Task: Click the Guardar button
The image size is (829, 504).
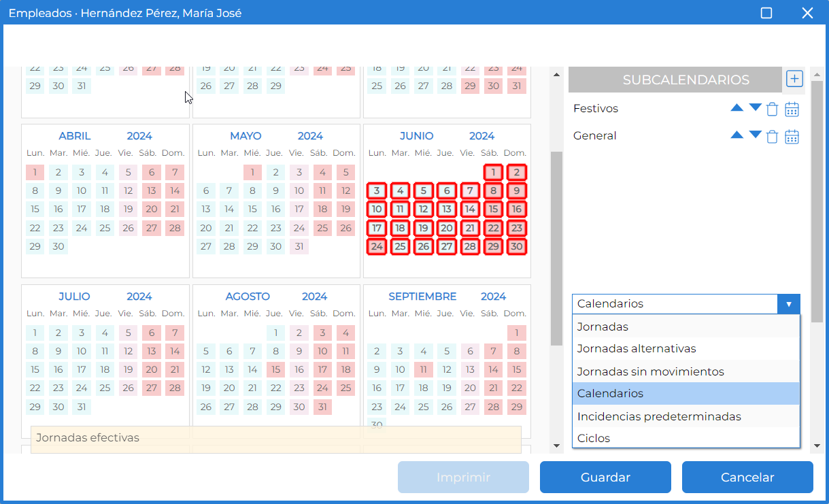Action: (605, 477)
